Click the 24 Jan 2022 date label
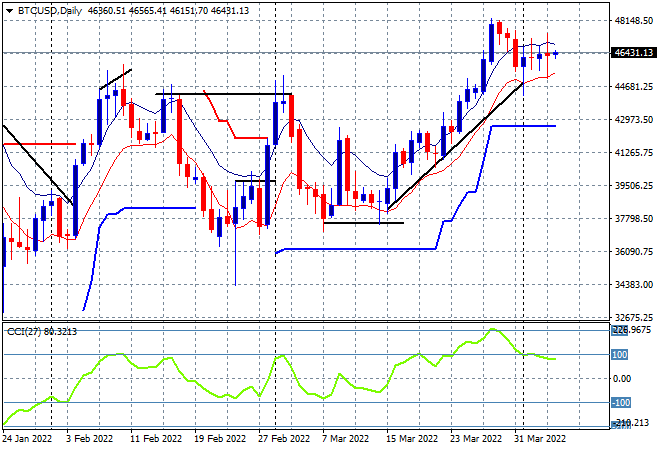660x450 pixels. 27,439
